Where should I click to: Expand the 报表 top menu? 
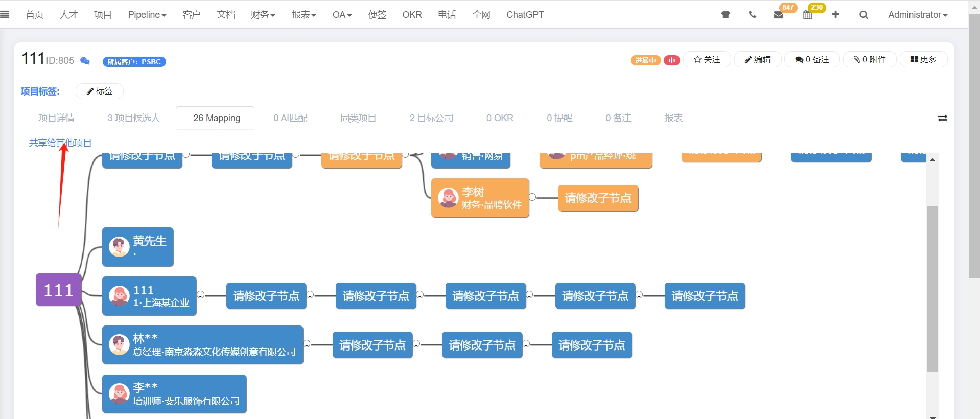click(304, 15)
